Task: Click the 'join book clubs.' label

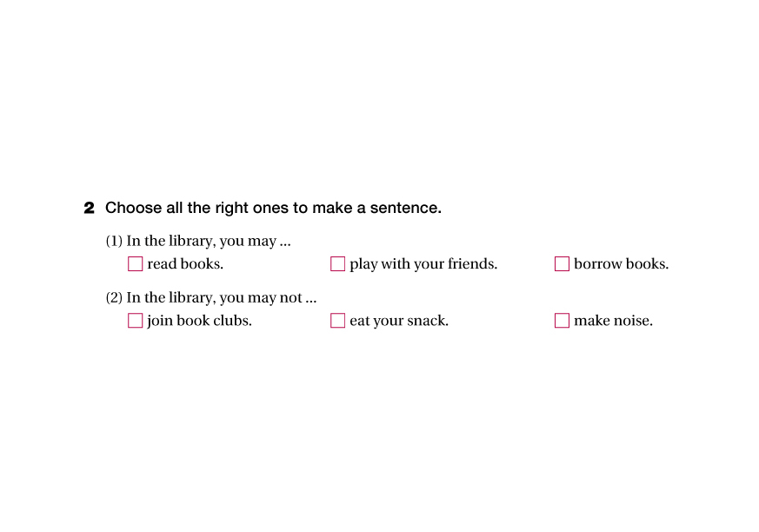Action: point(199,321)
